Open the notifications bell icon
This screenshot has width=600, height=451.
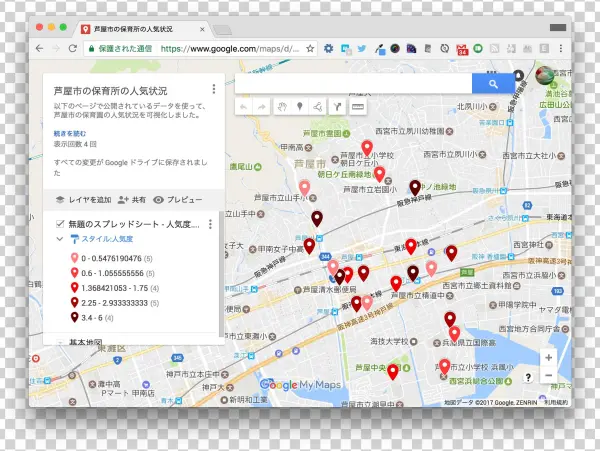tap(518, 75)
